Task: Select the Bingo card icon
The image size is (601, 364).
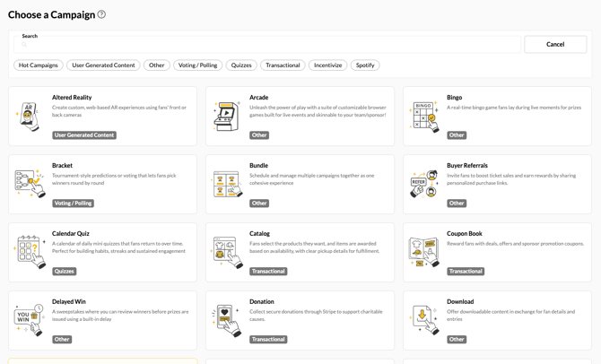Action: (424, 117)
